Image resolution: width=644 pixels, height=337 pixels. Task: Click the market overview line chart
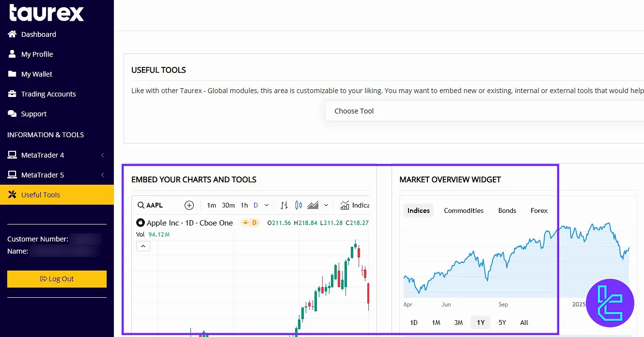tap(516, 260)
